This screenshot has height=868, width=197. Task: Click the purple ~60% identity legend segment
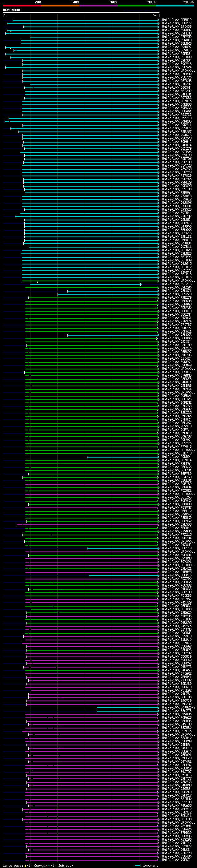pos(99,6)
